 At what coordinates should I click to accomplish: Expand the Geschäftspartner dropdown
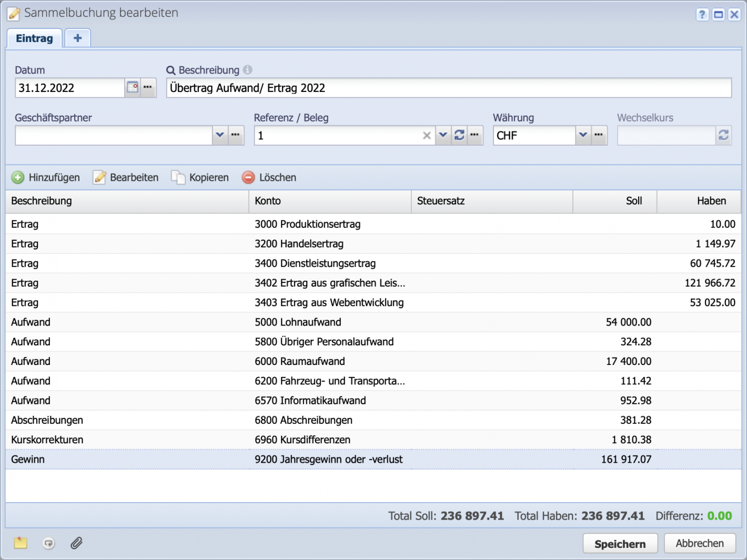(220, 136)
